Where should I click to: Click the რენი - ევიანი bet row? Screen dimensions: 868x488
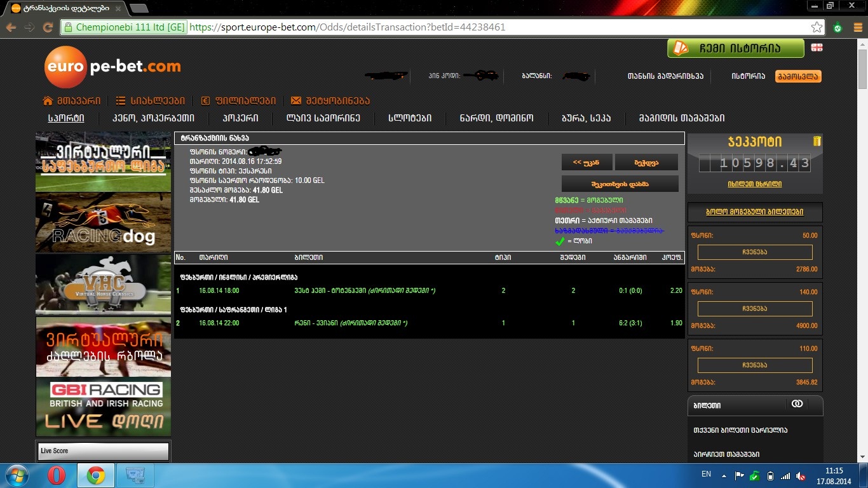click(430, 323)
